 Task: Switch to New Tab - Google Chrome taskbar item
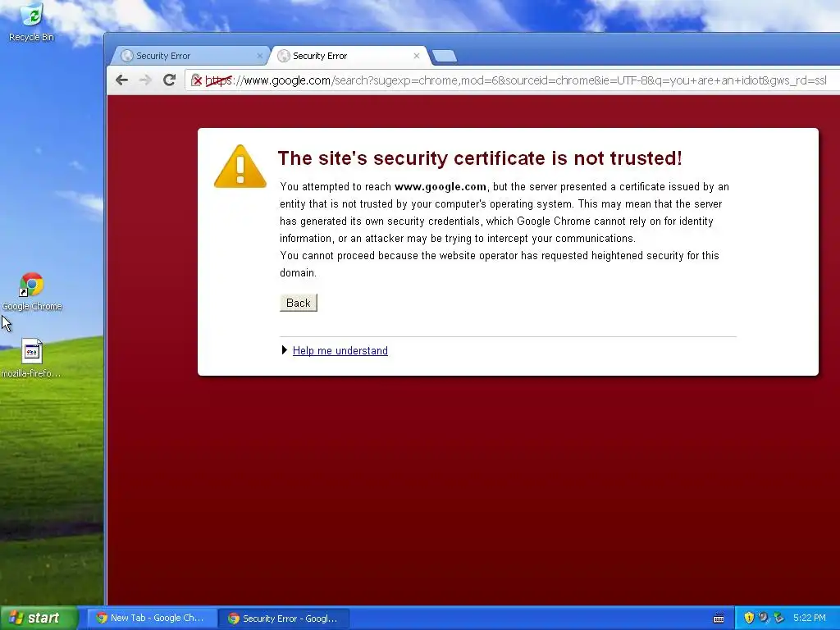152,618
